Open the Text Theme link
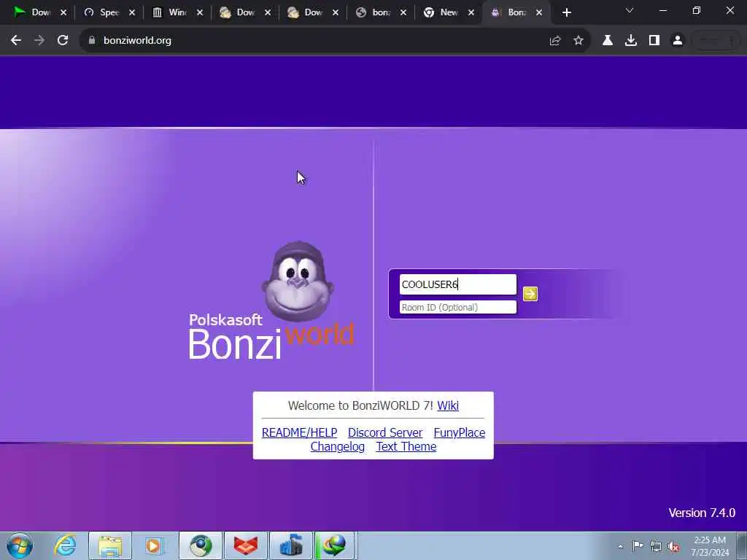The width and height of the screenshot is (747, 560). click(406, 447)
